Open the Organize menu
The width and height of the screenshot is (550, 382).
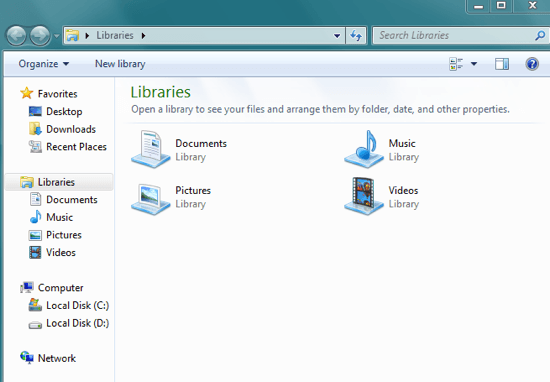click(x=43, y=64)
